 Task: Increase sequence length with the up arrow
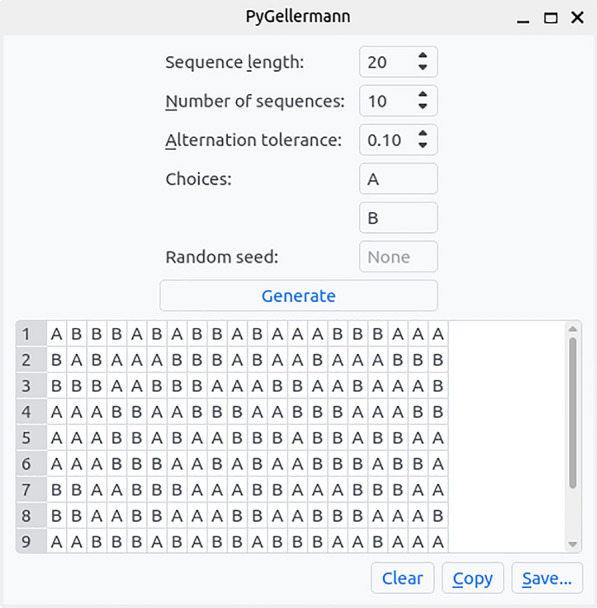coord(423,56)
